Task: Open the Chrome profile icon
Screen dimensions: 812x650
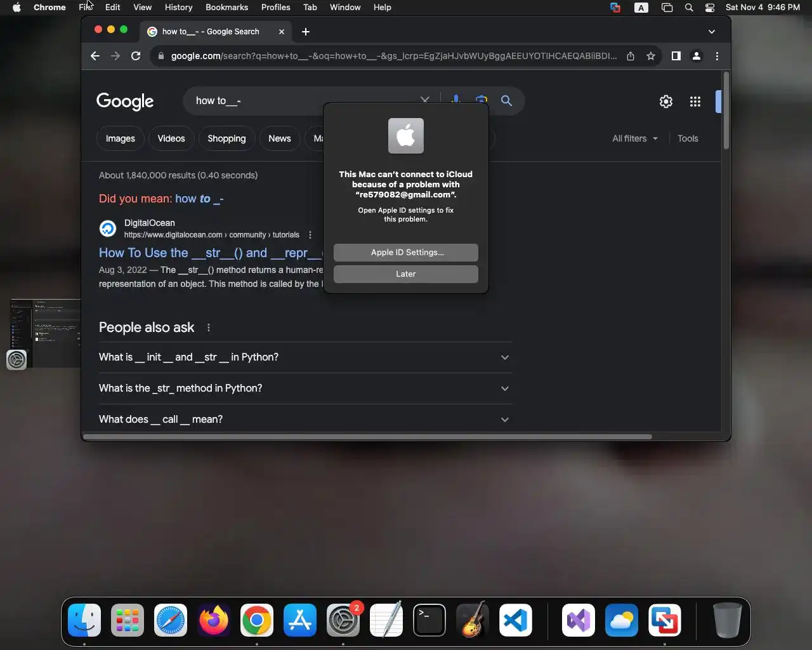Action: click(x=697, y=56)
